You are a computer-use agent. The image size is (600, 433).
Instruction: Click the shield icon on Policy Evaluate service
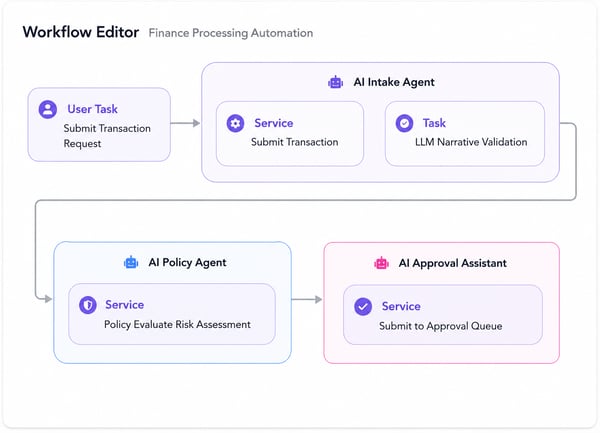point(88,305)
